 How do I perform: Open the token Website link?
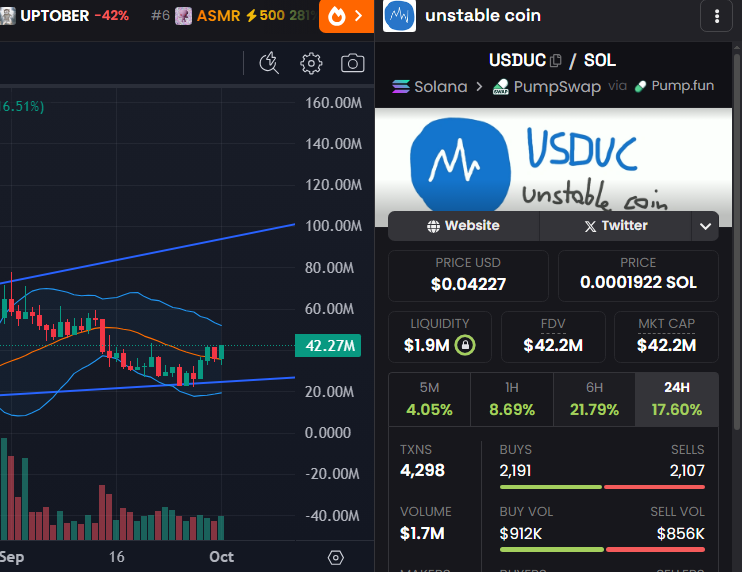click(463, 226)
